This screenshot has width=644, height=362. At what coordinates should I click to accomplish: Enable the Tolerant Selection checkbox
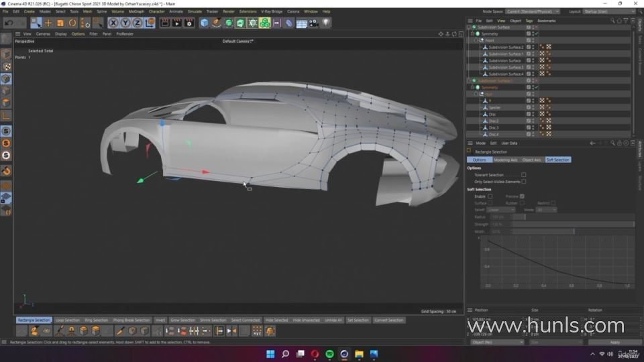click(524, 175)
